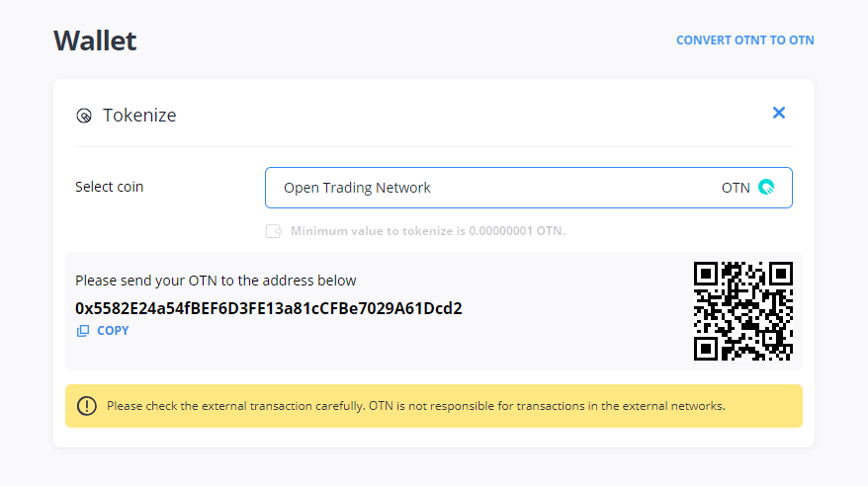
Task: Click the warning exclamation icon
Action: [x=87, y=406]
